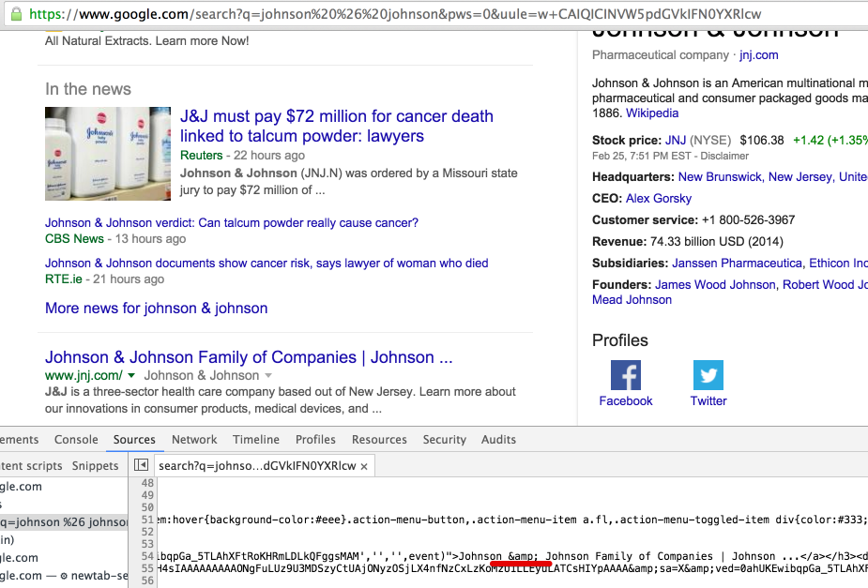
Task: Expand the www.jnj.com green dropdown arrow
Action: (x=131, y=376)
